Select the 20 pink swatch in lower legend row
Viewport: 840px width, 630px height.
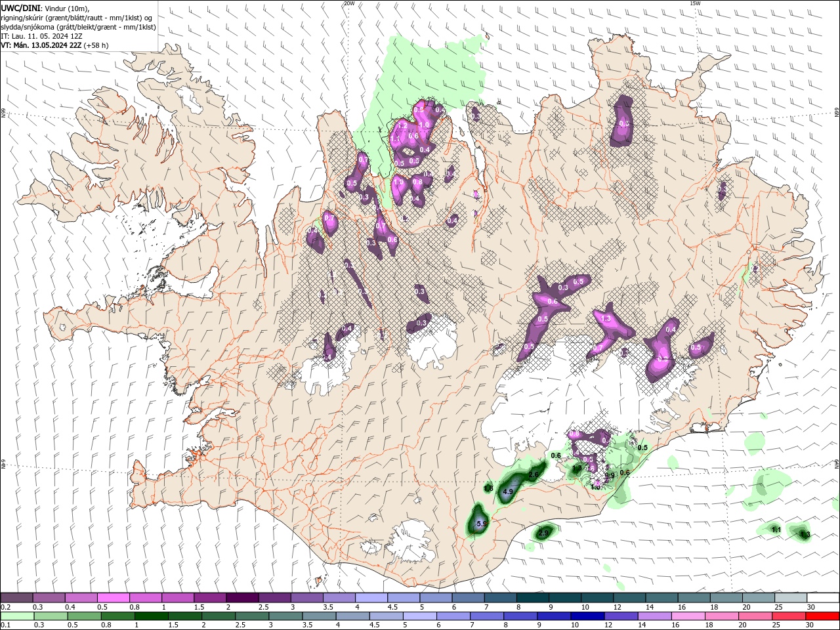point(756,616)
